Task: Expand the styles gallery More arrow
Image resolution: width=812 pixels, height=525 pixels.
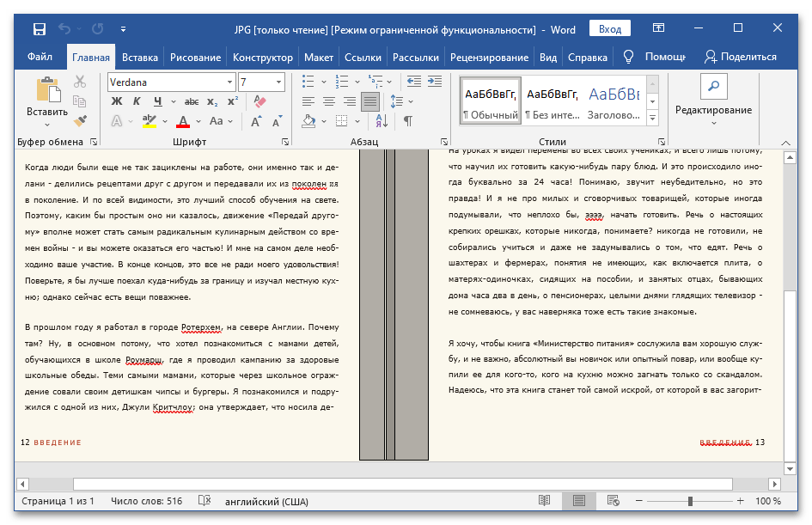Action: [652, 118]
